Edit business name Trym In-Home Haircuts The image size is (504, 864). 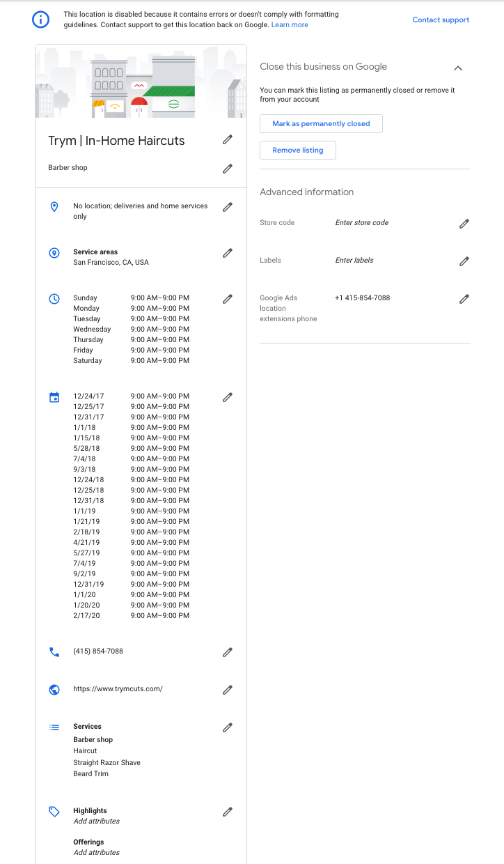point(228,139)
